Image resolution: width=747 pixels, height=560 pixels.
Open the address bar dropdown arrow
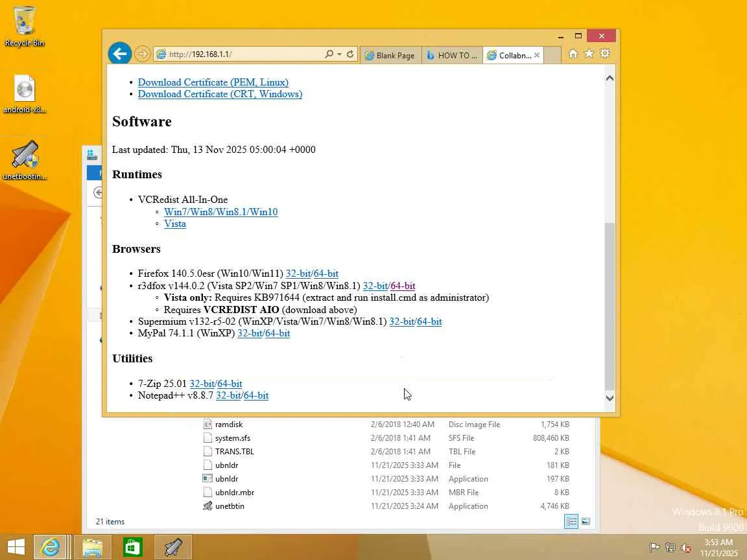(x=339, y=54)
